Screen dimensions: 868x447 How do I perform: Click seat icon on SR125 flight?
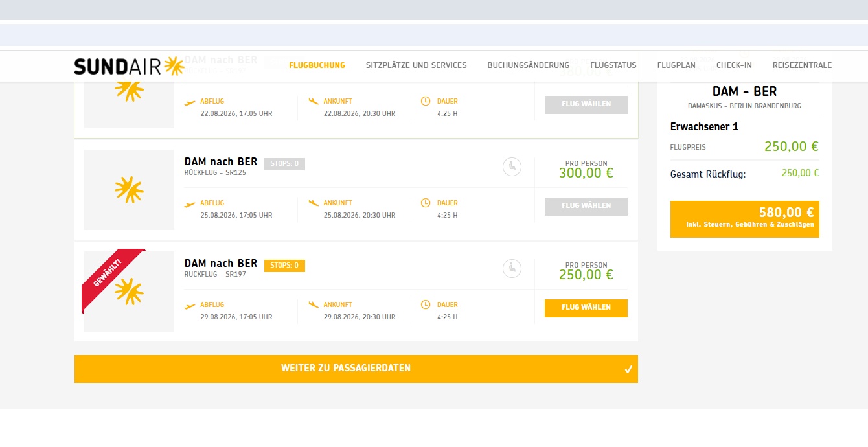pyautogui.click(x=512, y=166)
